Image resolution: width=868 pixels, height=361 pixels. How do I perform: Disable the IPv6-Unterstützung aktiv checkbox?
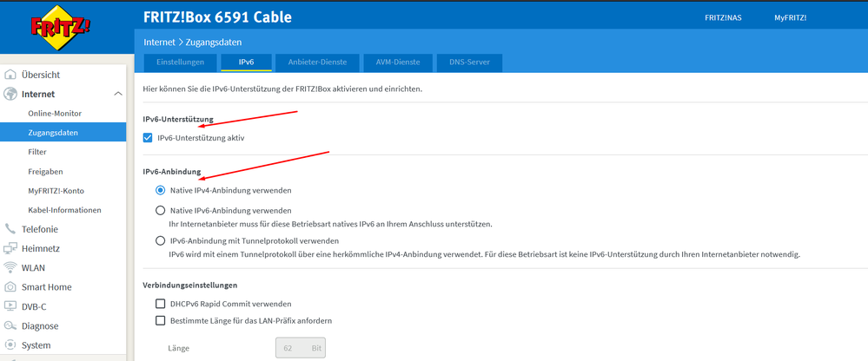coord(148,137)
